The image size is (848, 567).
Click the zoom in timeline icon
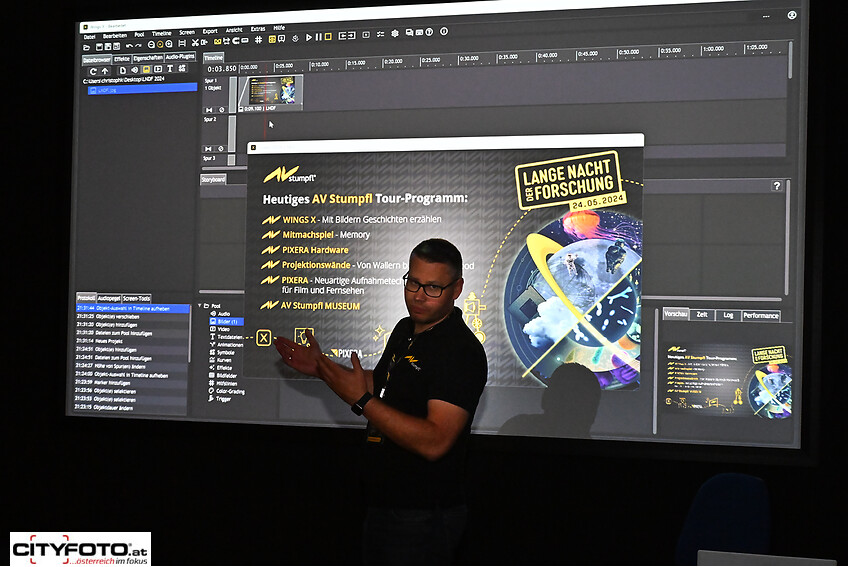169,44
